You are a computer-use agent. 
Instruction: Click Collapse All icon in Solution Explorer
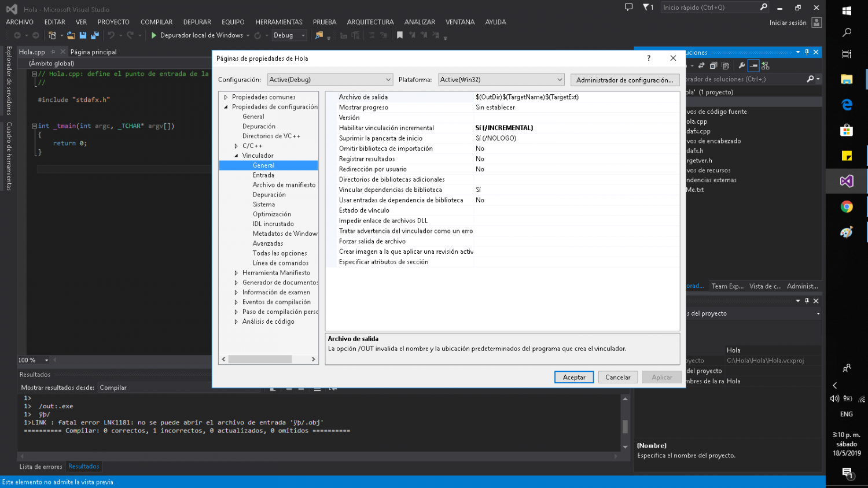[713, 65]
